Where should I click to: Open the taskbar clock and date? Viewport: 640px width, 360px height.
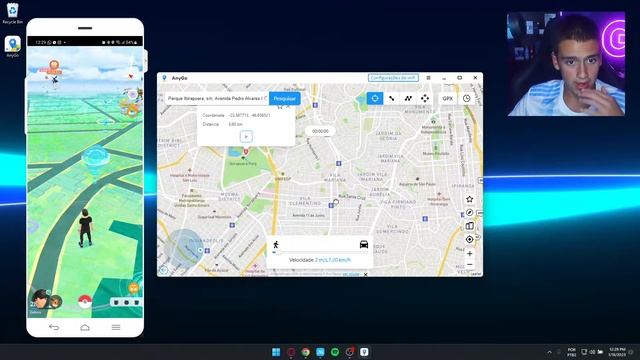tap(617, 352)
